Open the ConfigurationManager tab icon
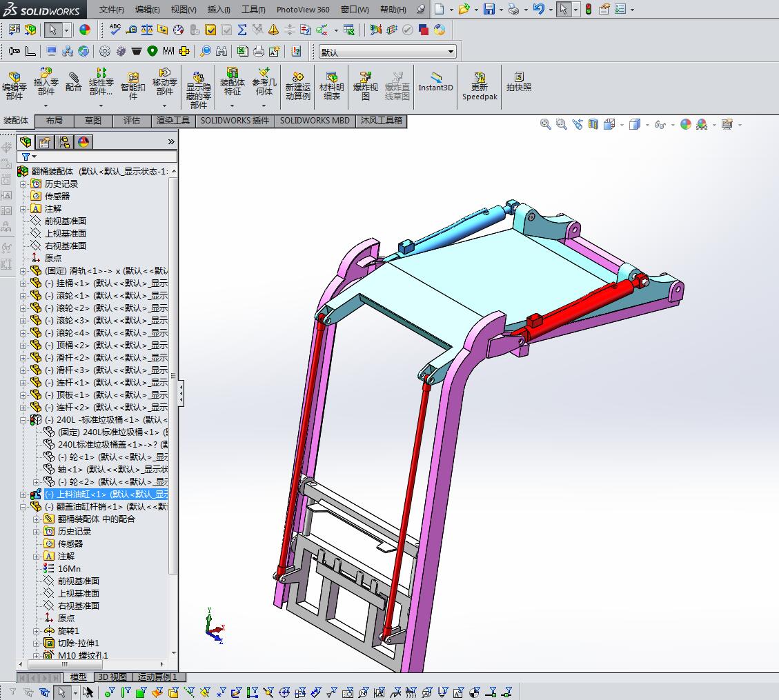779x700 pixels. 64,142
